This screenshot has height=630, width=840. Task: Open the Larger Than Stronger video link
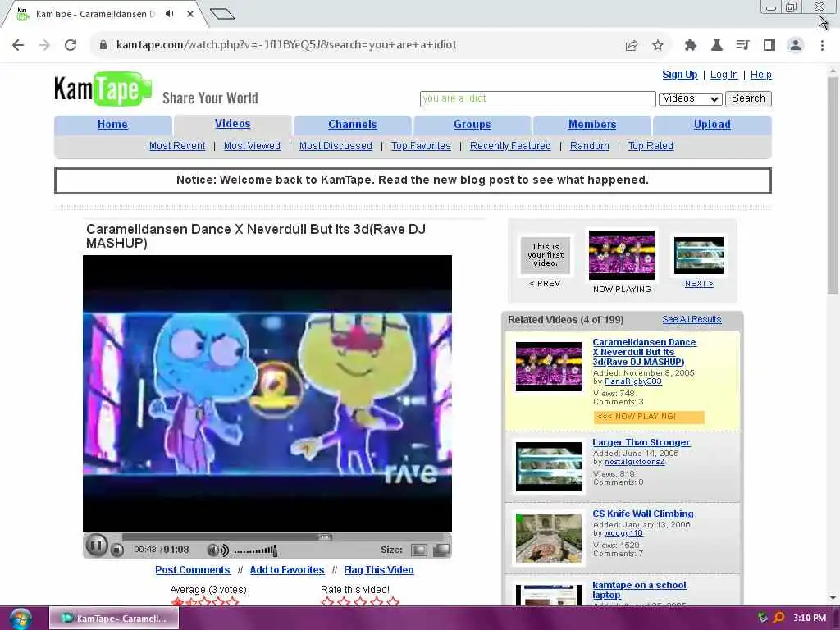641,442
